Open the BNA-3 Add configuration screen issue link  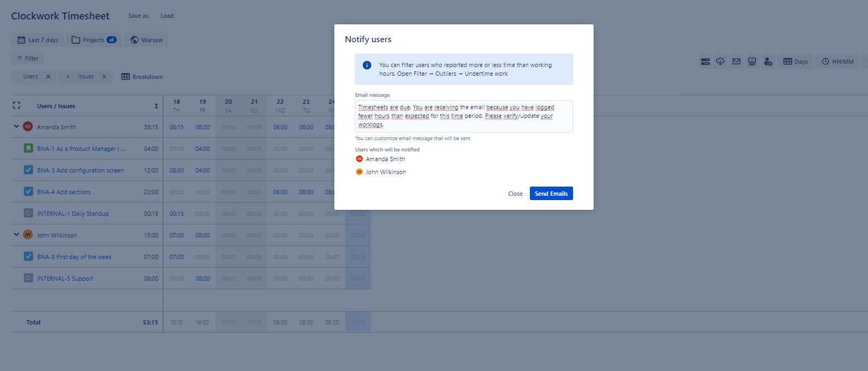click(80, 170)
